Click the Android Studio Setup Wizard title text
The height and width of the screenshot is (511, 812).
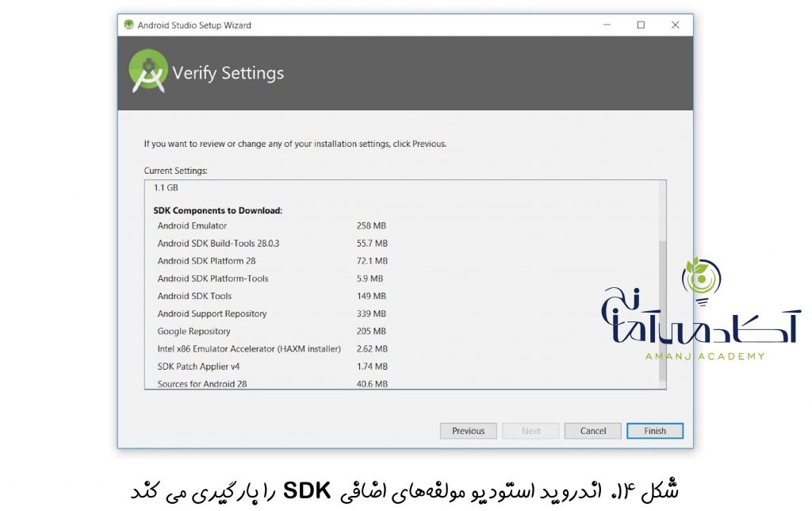[194, 25]
